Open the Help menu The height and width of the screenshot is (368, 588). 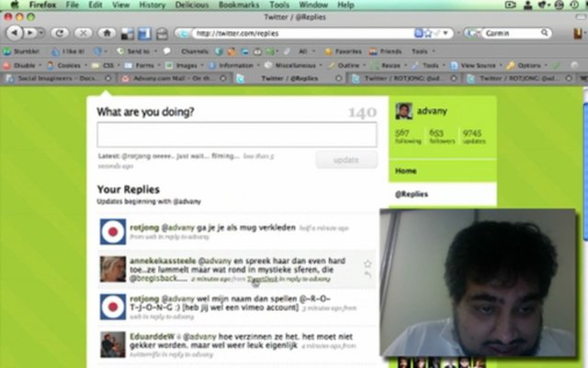pyautogui.click(x=346, y=5)
